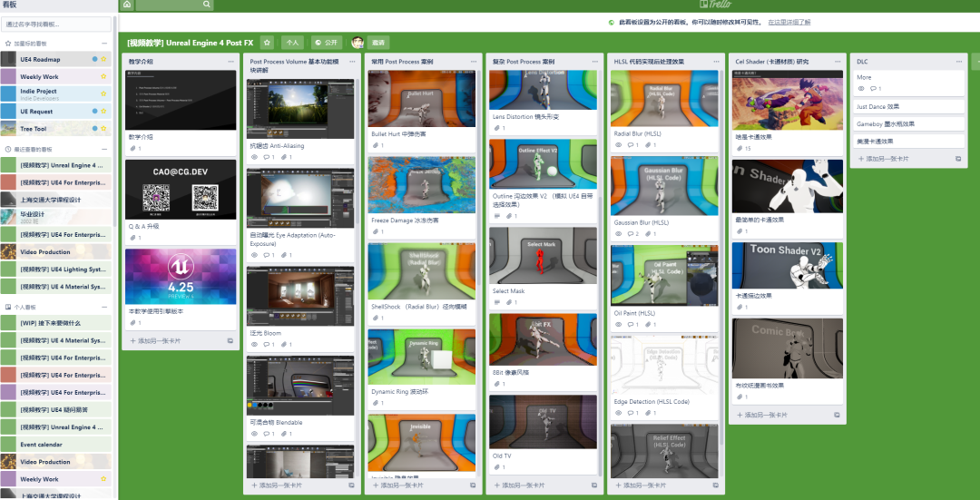980x500 pixels.
Task: Click the 邀请 invite button
Action: click(378, 43)
